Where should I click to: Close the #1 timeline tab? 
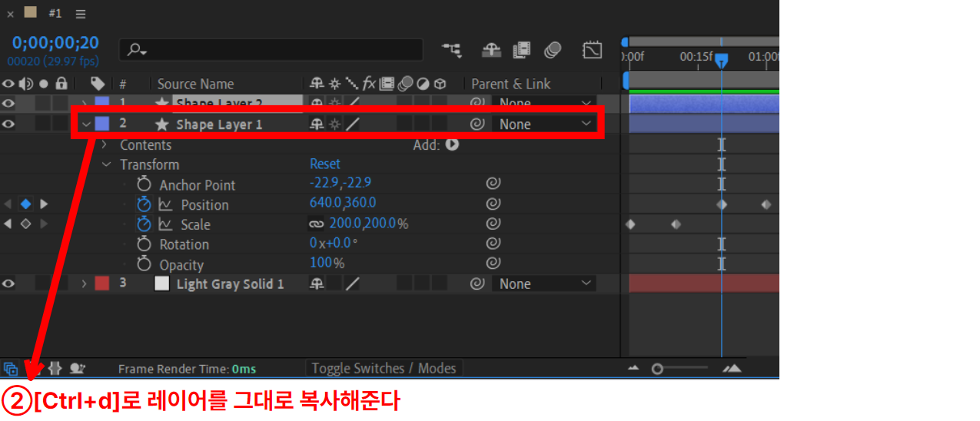click(10, 14)
